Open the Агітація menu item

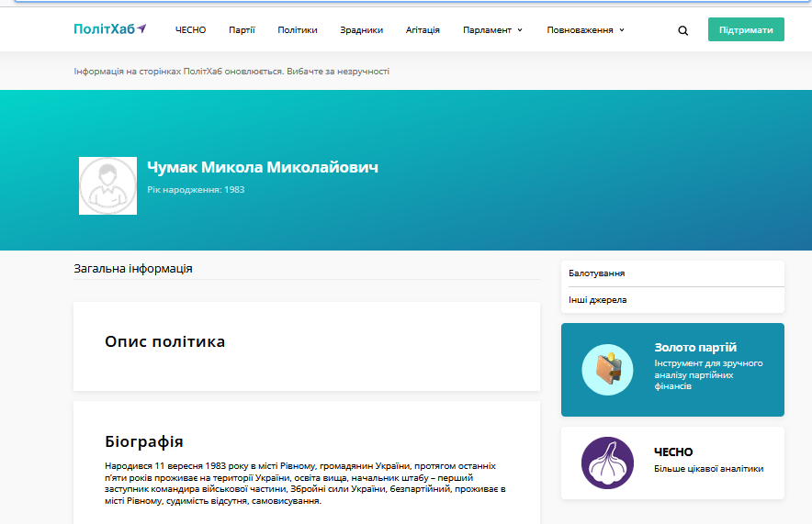pos(423,30)
